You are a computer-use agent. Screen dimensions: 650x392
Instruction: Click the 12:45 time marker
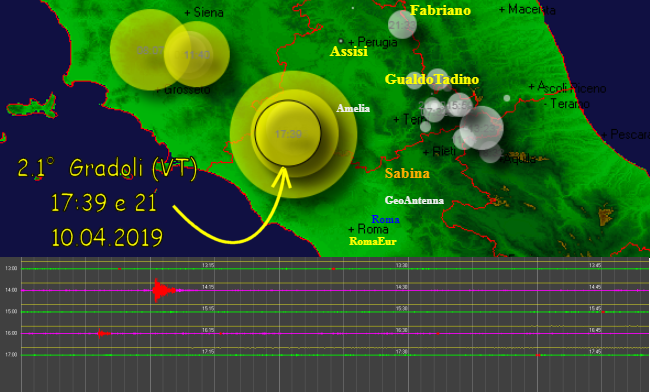(x=595, y=265)
